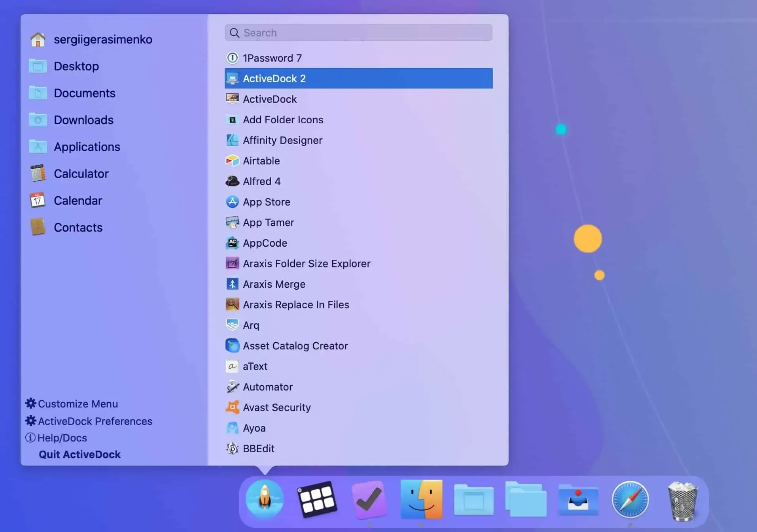The width and height of the screenshot is (757, 532).
Task: Open the Trash in the dock
Action: [683, 499]
